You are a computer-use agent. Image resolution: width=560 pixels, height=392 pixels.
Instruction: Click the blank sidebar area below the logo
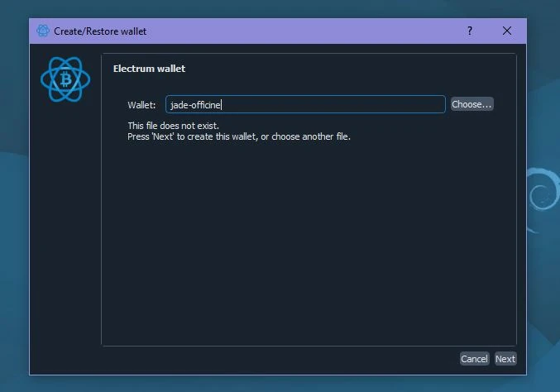[65, 232]
